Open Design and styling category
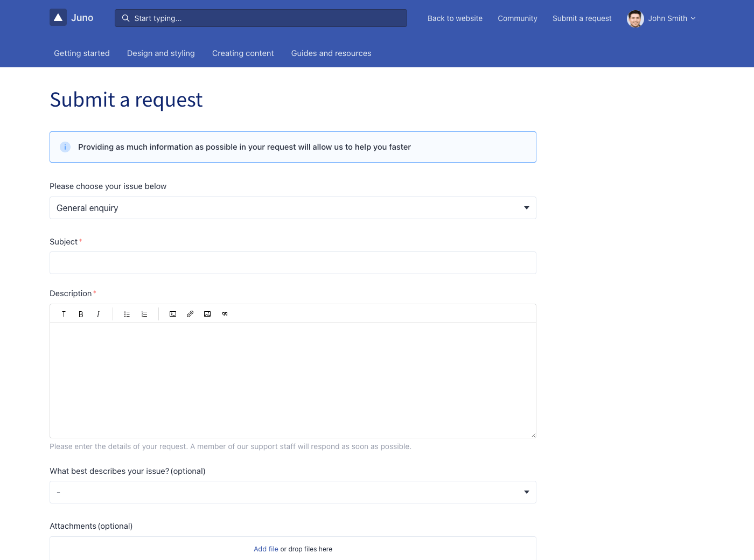Screen dimensions: 754x560 click(x=161, y=53)
